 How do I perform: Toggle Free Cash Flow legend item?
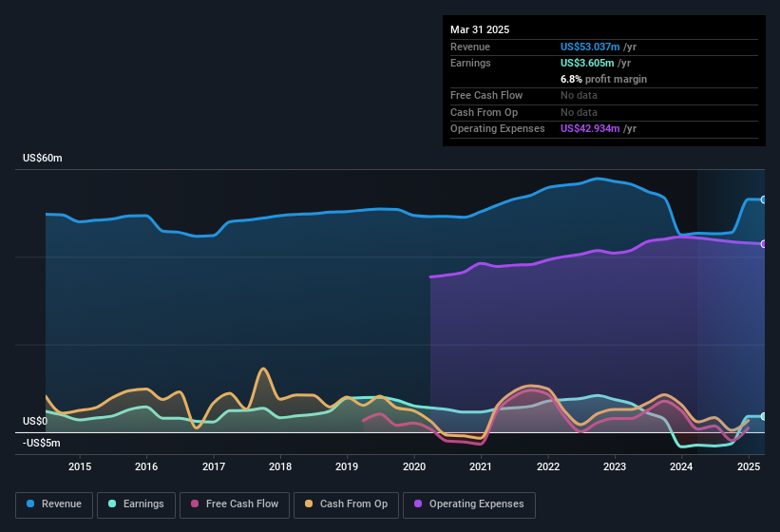pyautogui.click(x=237, y=503)
